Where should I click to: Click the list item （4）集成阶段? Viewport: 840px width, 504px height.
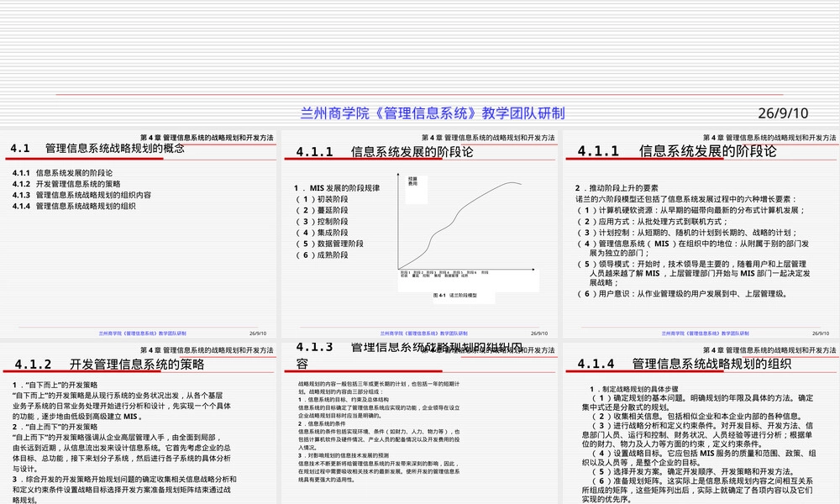click(x=322, y=233)
